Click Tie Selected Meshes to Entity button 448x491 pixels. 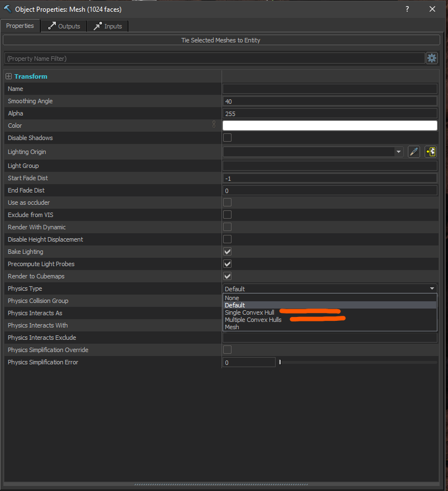[220, 40]
